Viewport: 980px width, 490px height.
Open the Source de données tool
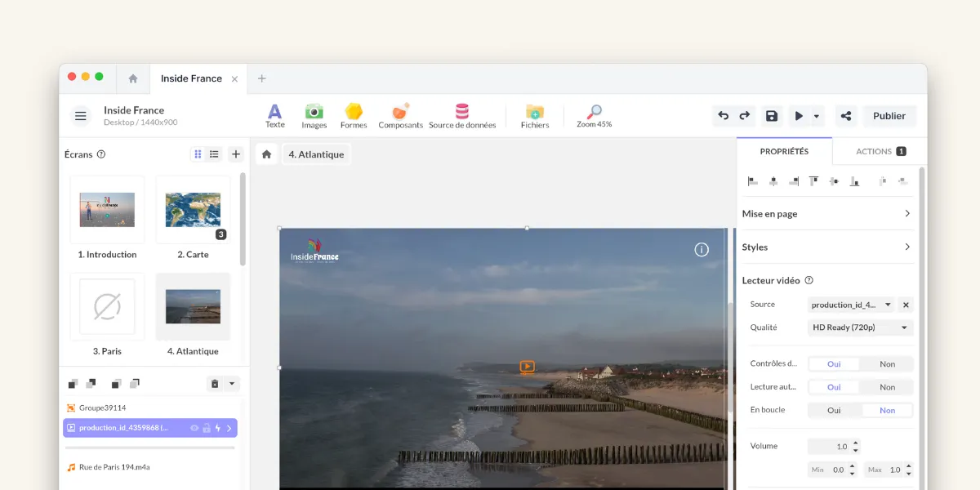(x=462, y=114)
